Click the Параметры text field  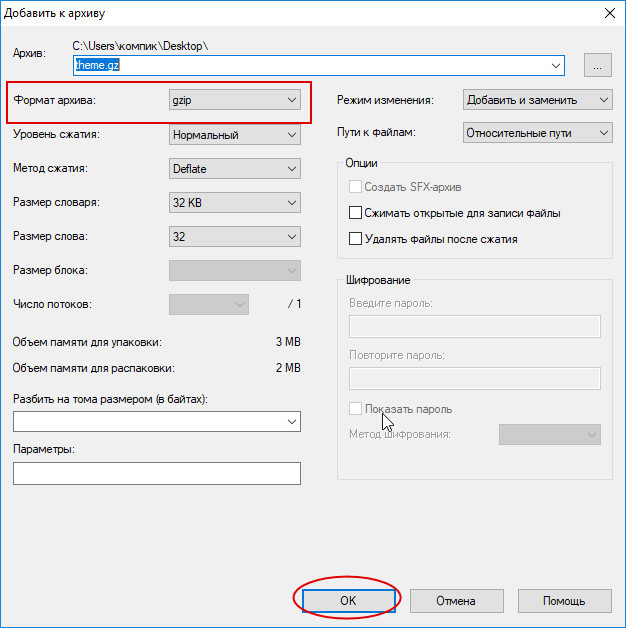pos(157,473)
